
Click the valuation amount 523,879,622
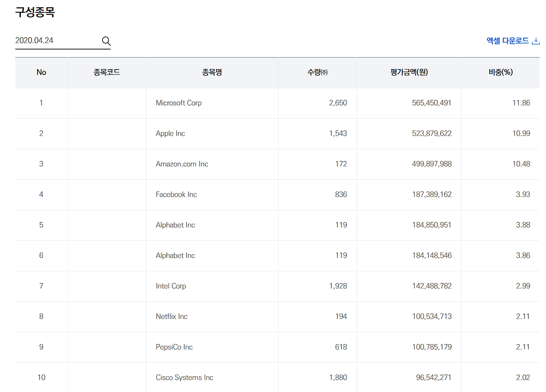point(432,134)
